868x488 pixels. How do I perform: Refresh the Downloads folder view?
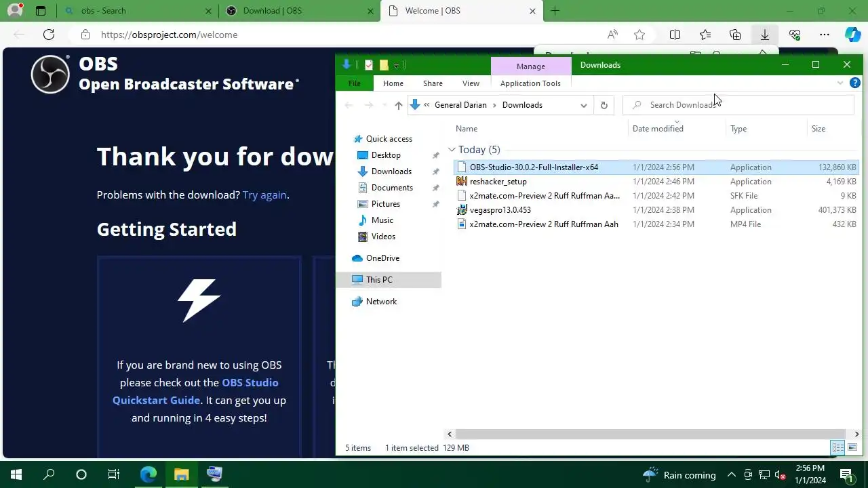tap(604, 105)
